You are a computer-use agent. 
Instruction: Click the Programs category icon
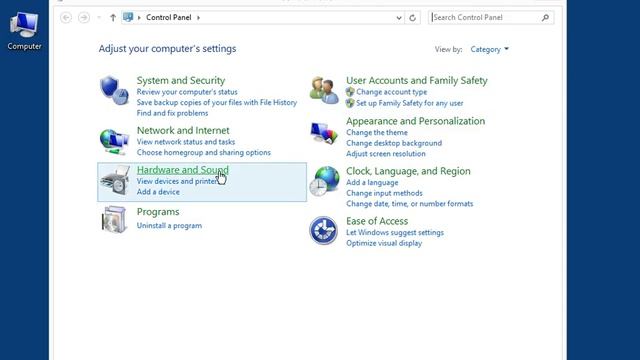coord(113,220)
